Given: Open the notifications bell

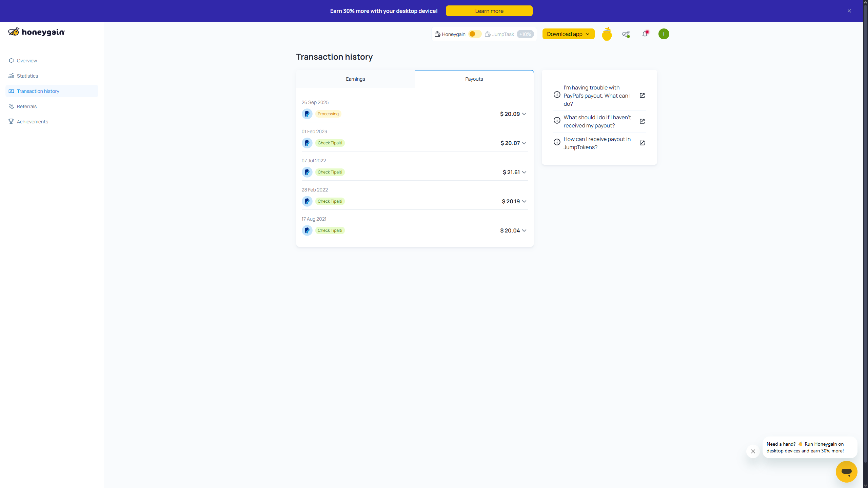Looking at the screenshot, I should 645,34.
